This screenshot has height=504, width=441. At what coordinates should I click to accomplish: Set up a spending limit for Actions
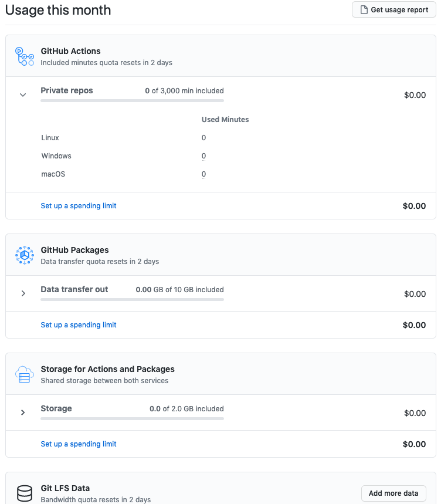[x=79, y=206]
